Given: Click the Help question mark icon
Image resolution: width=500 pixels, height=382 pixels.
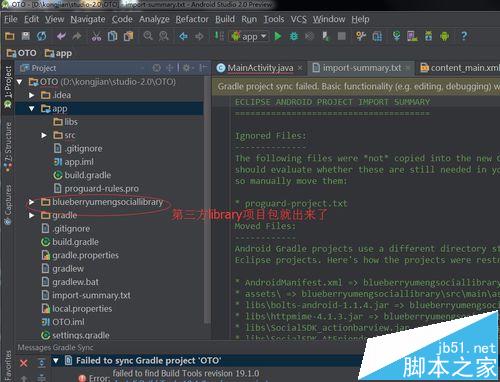Looking at the screenshot, I should [464, 36].
